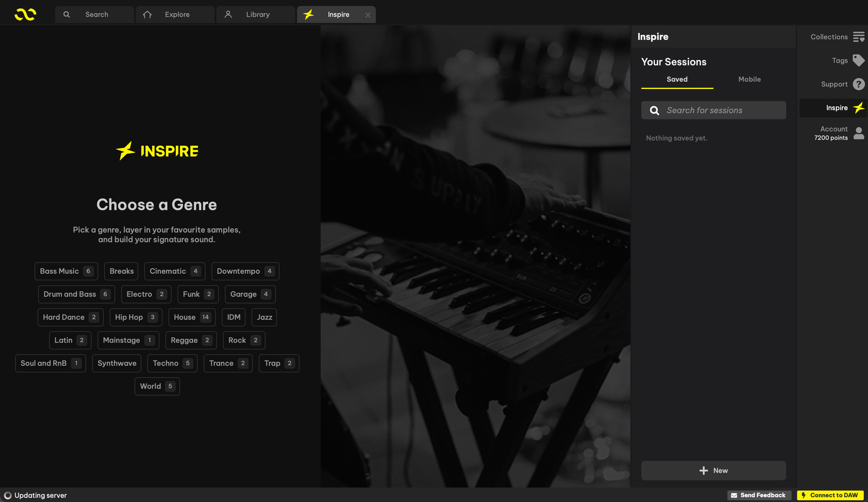Close the Inspire tab
This screenshot has height=502, width=868.
tap(368, 15)
